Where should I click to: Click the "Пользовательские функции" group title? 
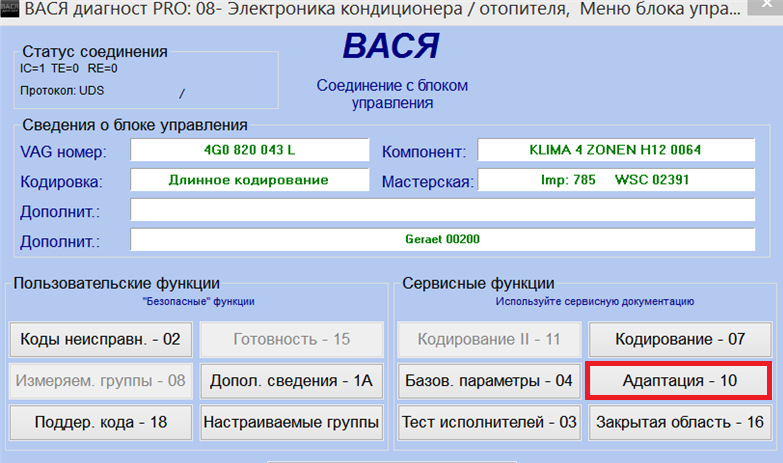(x=116, y=283)
